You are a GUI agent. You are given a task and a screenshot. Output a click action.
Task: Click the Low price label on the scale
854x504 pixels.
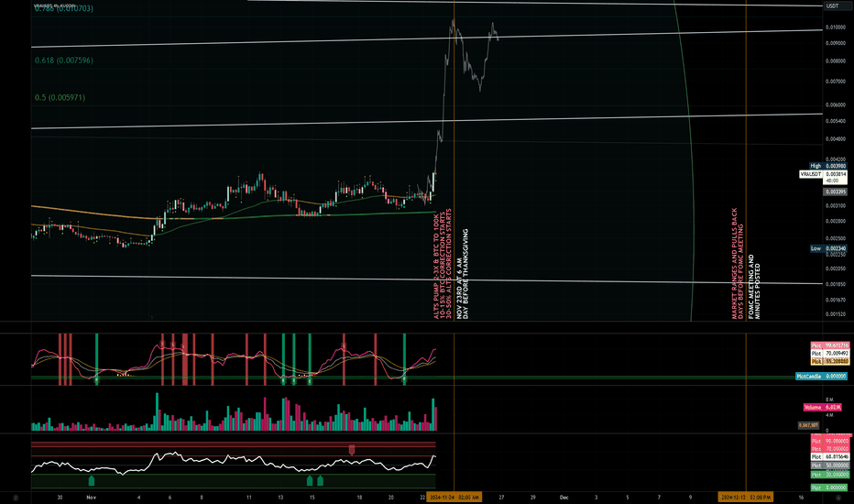pyautogui.click(x=827, y=248)
